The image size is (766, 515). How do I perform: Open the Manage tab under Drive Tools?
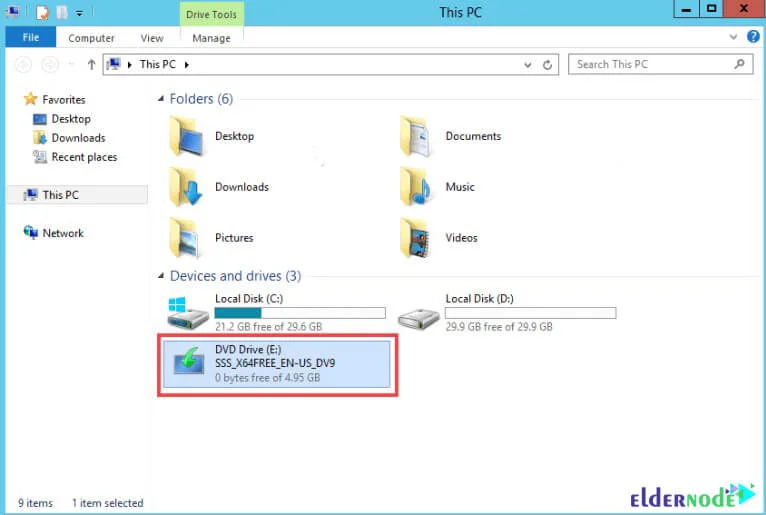211,38
